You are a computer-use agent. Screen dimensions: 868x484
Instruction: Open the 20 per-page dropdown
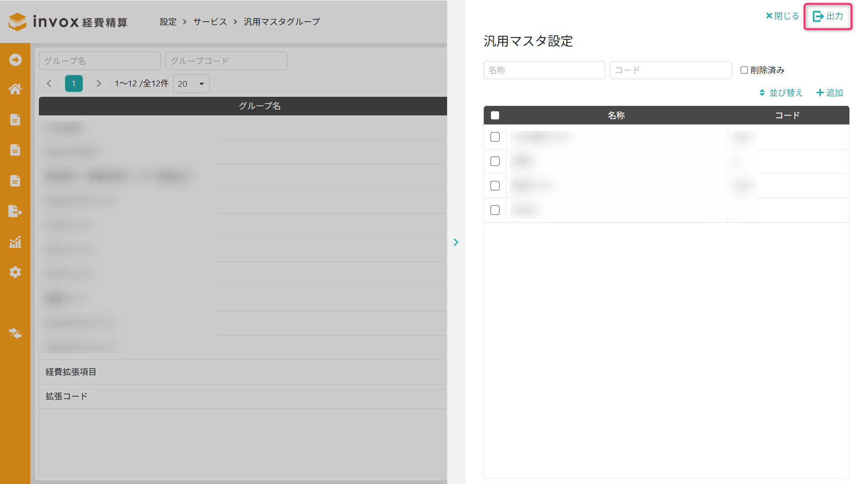[191, 84]
